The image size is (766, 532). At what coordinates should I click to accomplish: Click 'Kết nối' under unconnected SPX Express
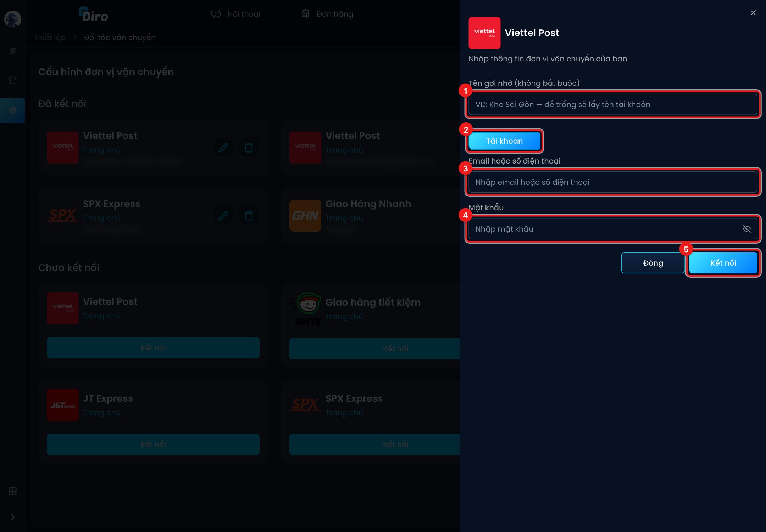click(374, 444)
